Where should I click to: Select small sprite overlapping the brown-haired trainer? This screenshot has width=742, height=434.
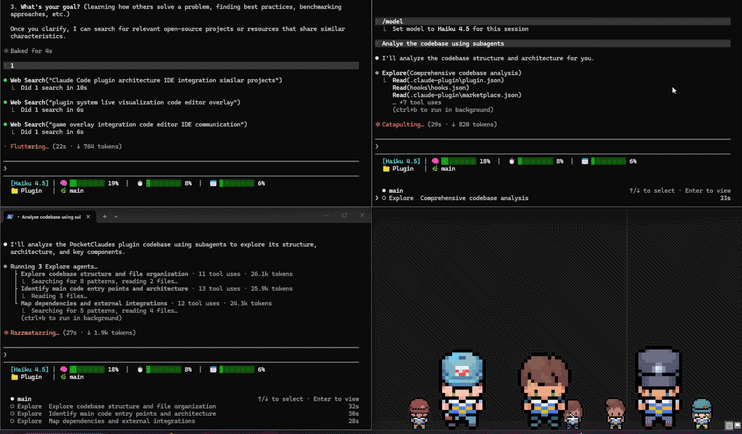(x=573, y=413)
